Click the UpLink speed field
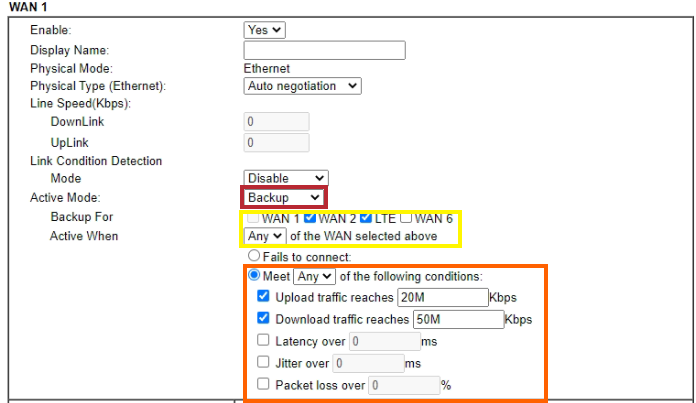 coord(276,142)
